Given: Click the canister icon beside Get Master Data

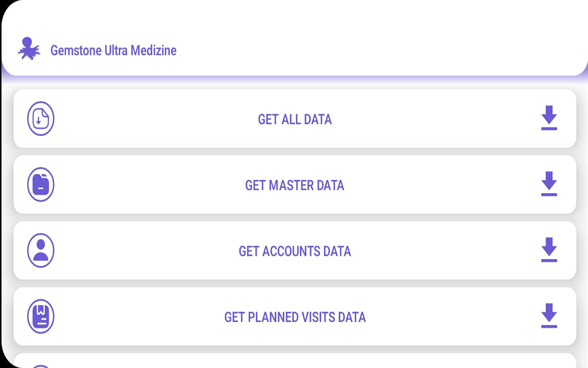Looking at the screenshot, I should coord(41,184).
